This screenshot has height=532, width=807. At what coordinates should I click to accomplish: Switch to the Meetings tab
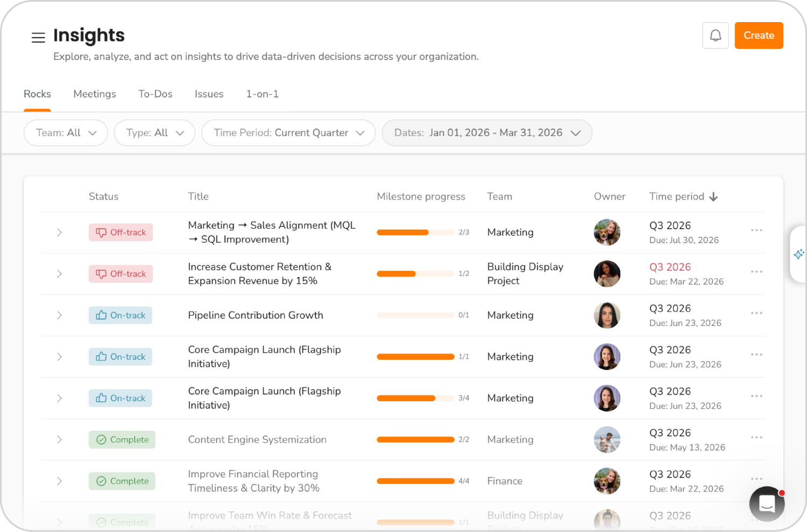pos(95,94)
